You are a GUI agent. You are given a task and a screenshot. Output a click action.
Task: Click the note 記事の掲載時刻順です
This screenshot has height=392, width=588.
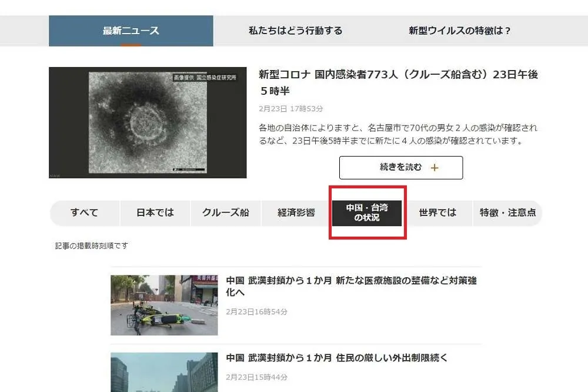[92, 246]
